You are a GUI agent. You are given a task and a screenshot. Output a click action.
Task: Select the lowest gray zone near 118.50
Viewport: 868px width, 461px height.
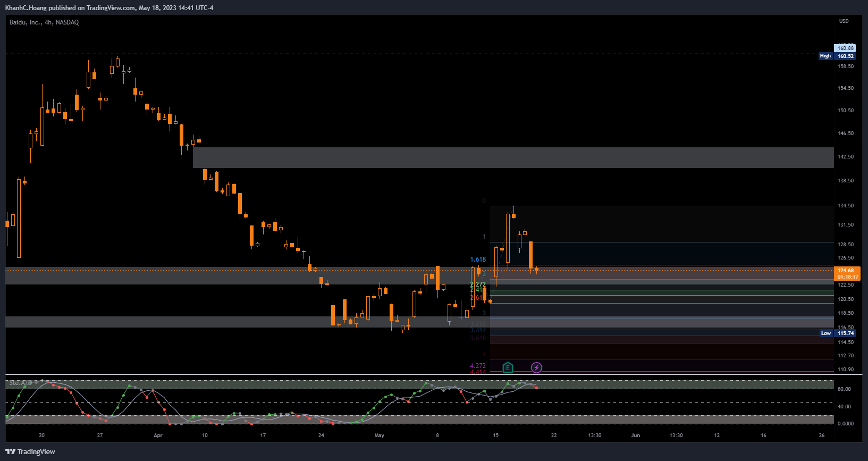click(419, 322)
